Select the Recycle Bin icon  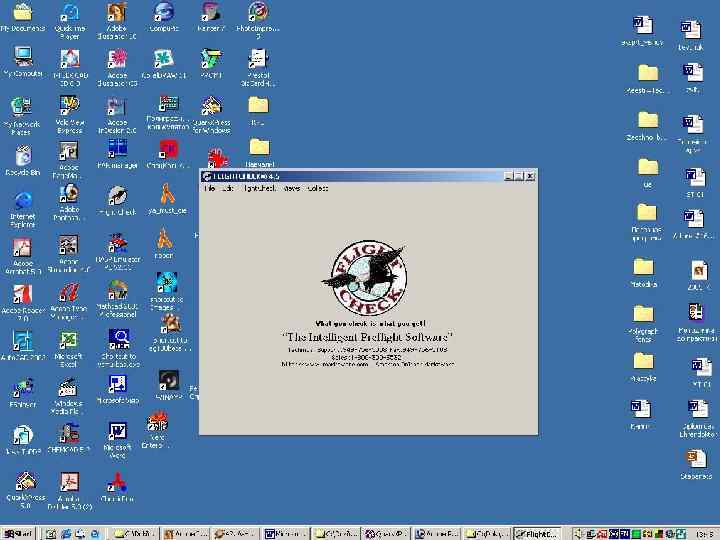coord(23,161)
